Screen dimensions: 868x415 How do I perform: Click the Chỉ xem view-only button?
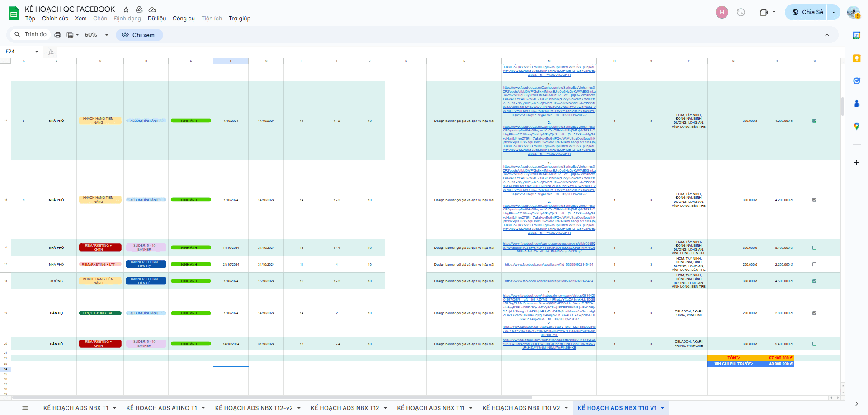click(139, 35)
